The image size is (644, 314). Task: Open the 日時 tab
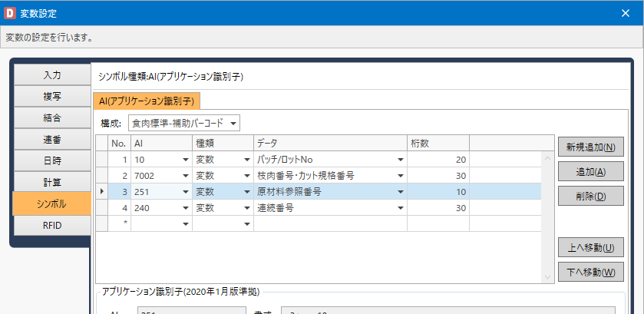pos(52,160)
